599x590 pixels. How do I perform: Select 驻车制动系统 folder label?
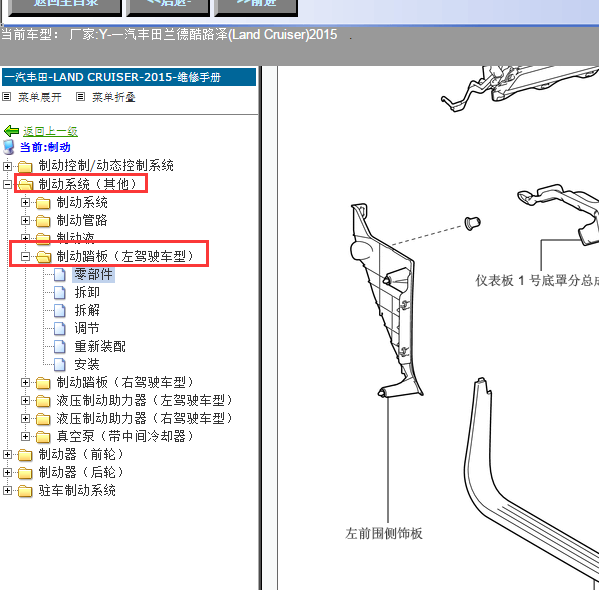77,490
